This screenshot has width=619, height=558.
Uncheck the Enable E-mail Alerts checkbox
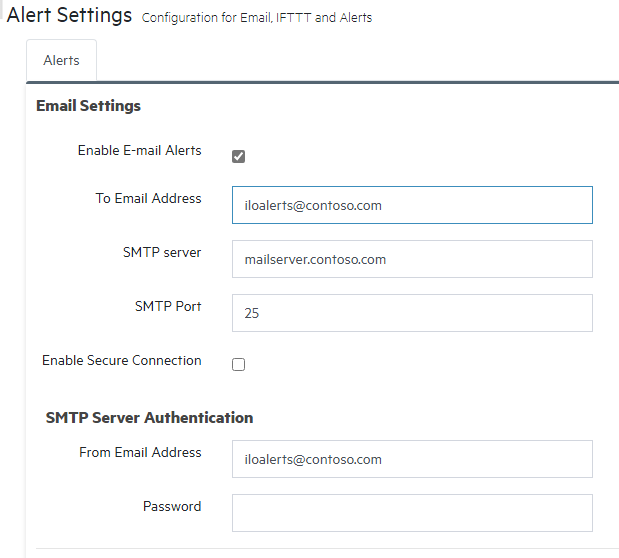tap(238, 156)
